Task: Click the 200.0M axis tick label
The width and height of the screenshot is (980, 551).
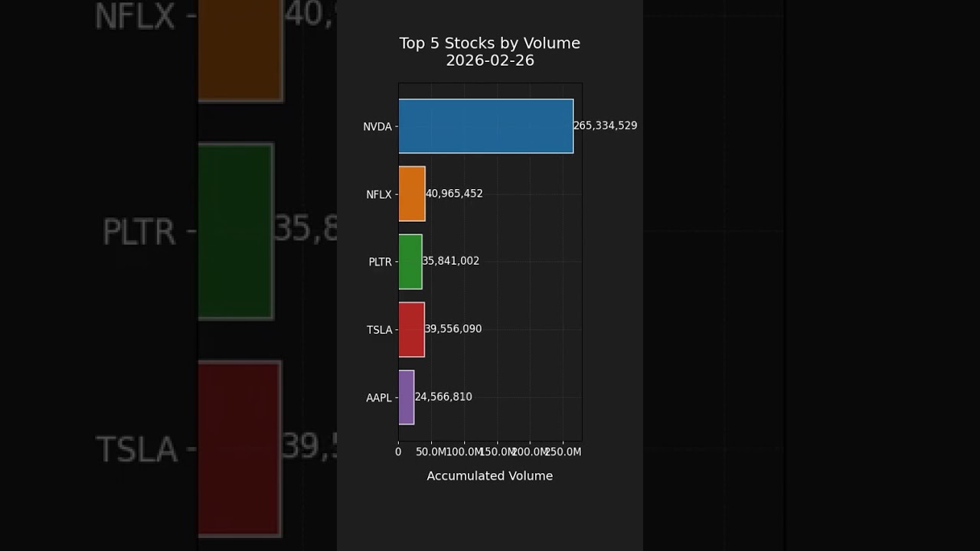Action: coord(530,452)
